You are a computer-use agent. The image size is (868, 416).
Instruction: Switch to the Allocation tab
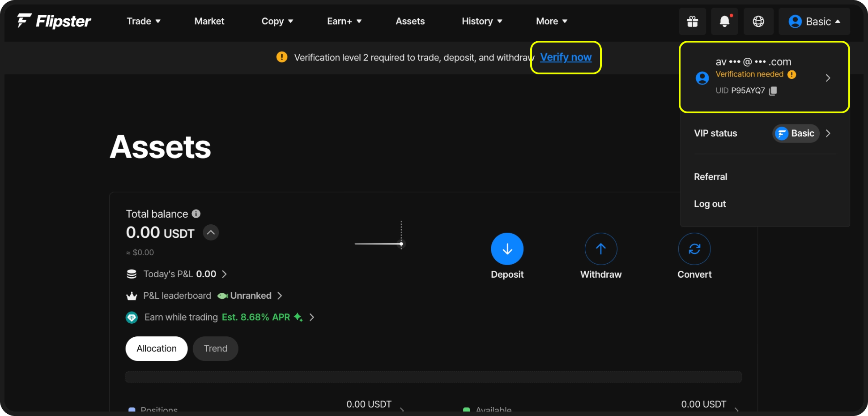157,349
